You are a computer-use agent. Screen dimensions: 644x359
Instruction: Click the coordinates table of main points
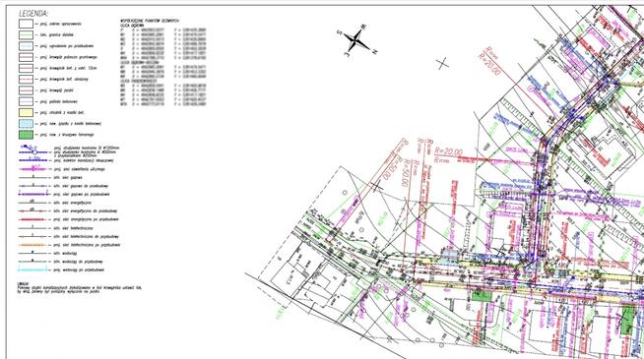[x=163, y=63]
